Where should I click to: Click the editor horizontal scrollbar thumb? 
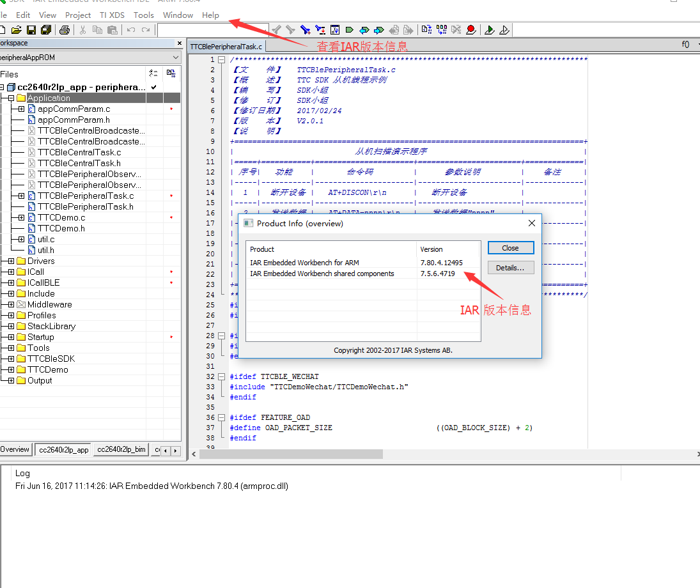coord(291,454)
